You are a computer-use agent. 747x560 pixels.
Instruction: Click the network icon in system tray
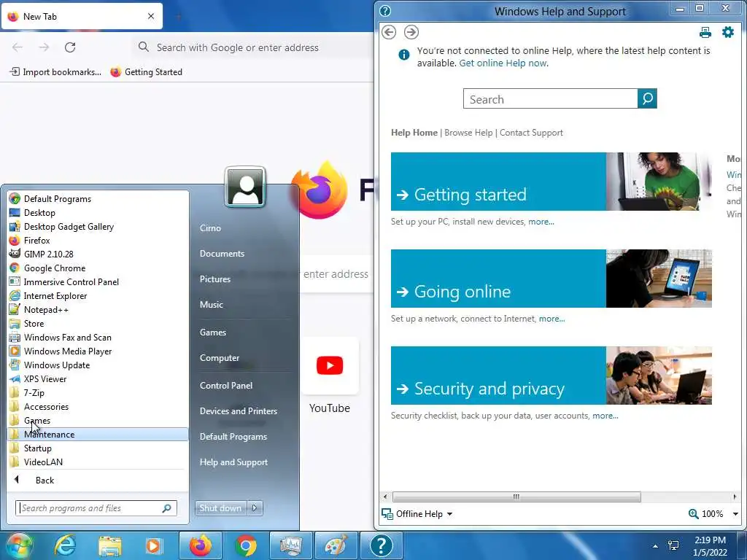coord(673,545)
